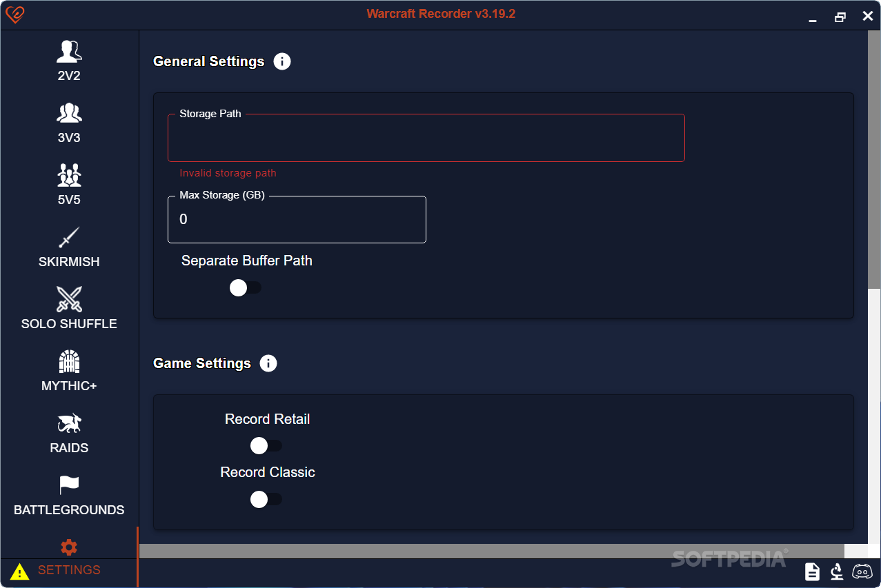This screenshot has width=881, height=588.
Task: Click the yellow warning status icon
Action: coord(19,571)
